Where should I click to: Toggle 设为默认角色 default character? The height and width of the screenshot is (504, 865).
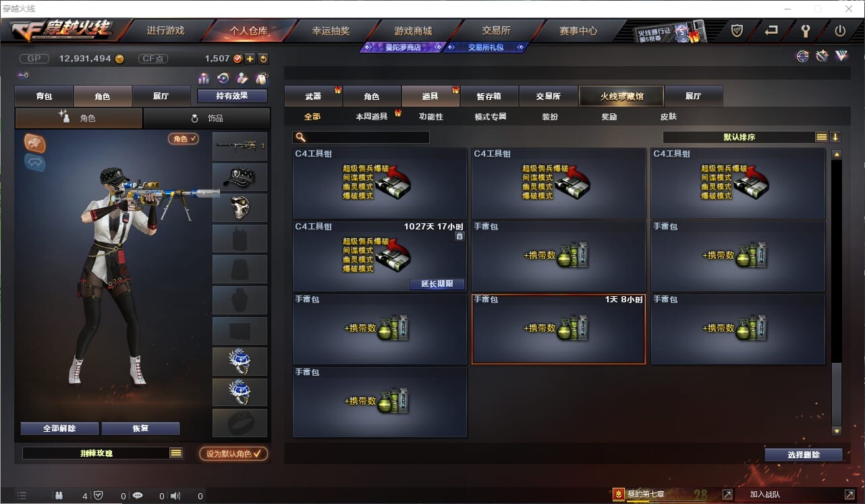(233, 453)
